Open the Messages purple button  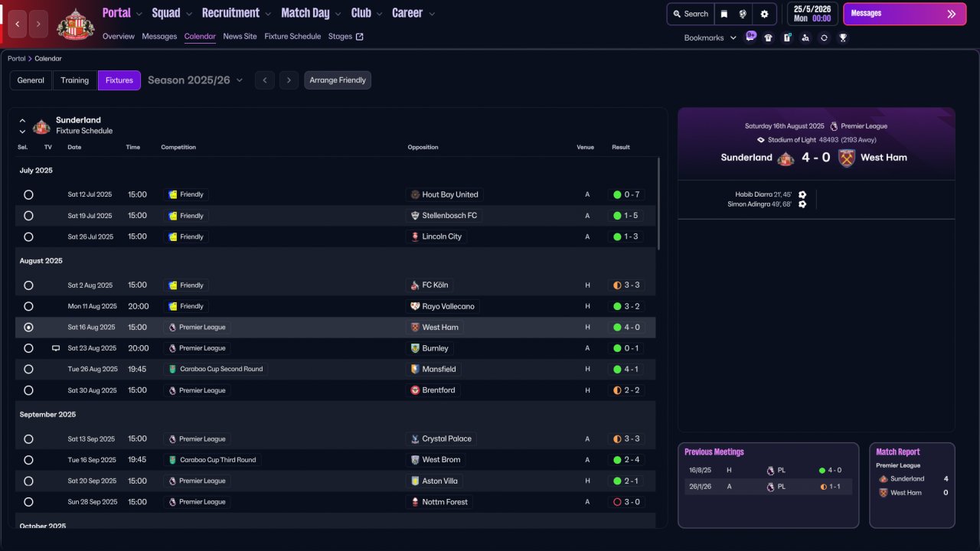[x=904, y=14]
